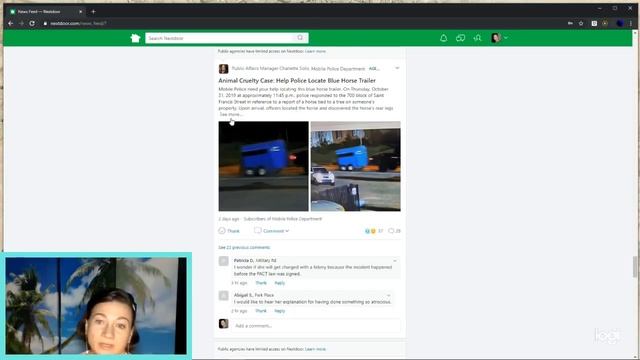Click the search magnifier icon

click(x=300, y=38)
